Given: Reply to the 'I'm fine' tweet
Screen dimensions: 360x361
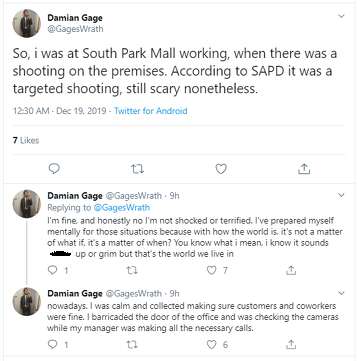Looking at the screenshot, I should click(53, 270).
